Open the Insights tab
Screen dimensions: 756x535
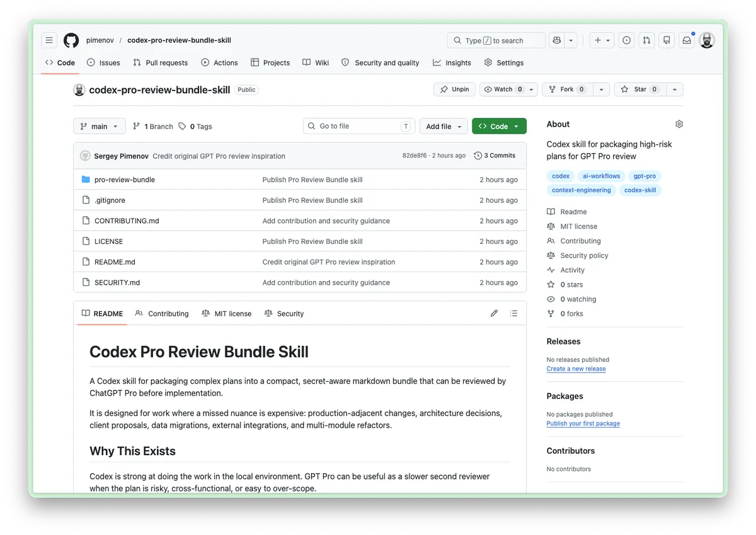pos(452,62)
